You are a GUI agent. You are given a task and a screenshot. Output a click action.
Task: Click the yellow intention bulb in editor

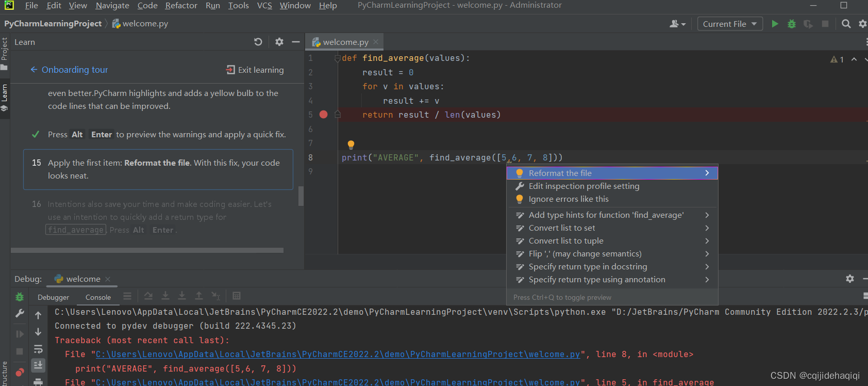(x=351, y=144)
